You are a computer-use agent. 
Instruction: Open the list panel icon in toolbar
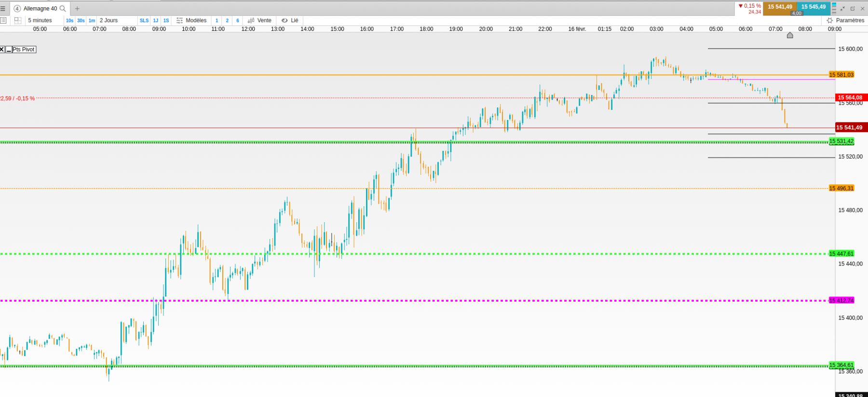(3, 20)
